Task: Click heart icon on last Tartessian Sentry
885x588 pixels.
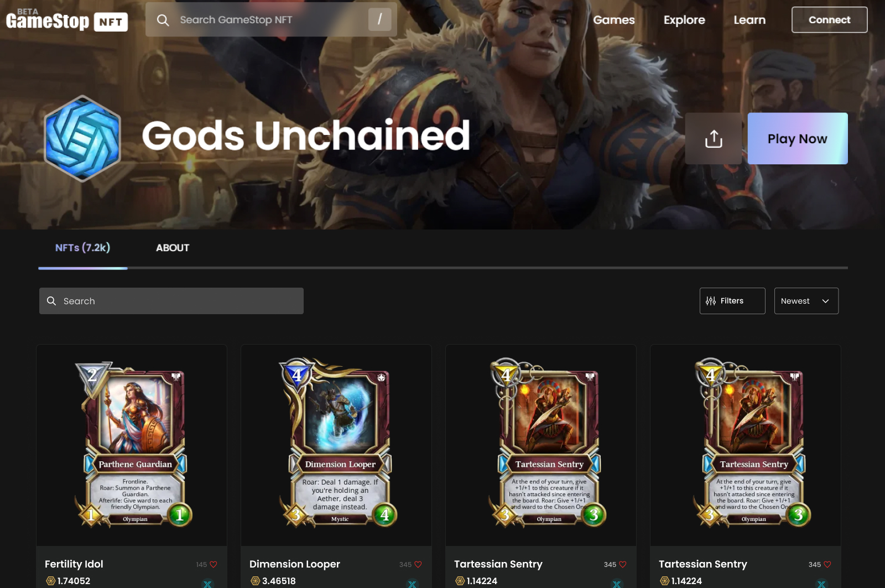Action: point(827,565)
